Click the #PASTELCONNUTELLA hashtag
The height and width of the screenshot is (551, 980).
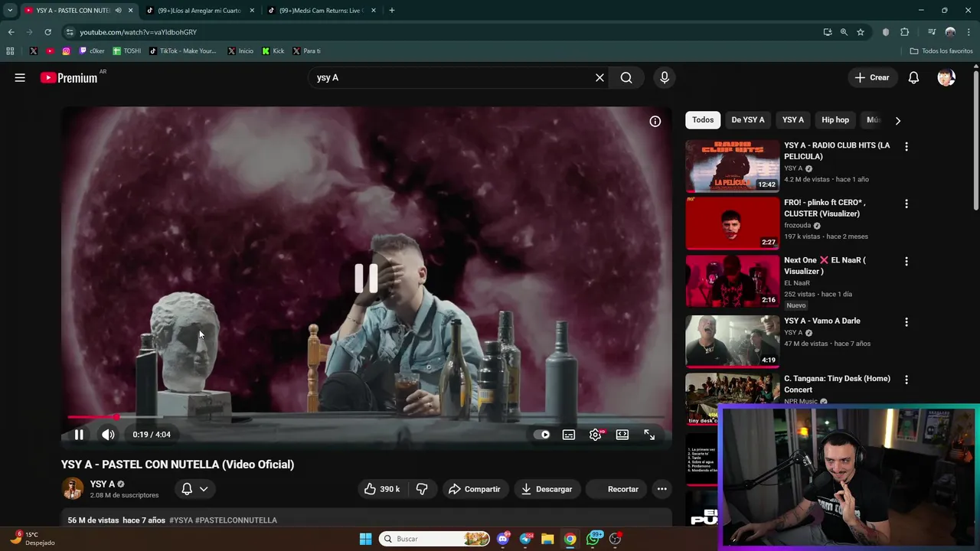pyautogui.click(x=236, y=520)
